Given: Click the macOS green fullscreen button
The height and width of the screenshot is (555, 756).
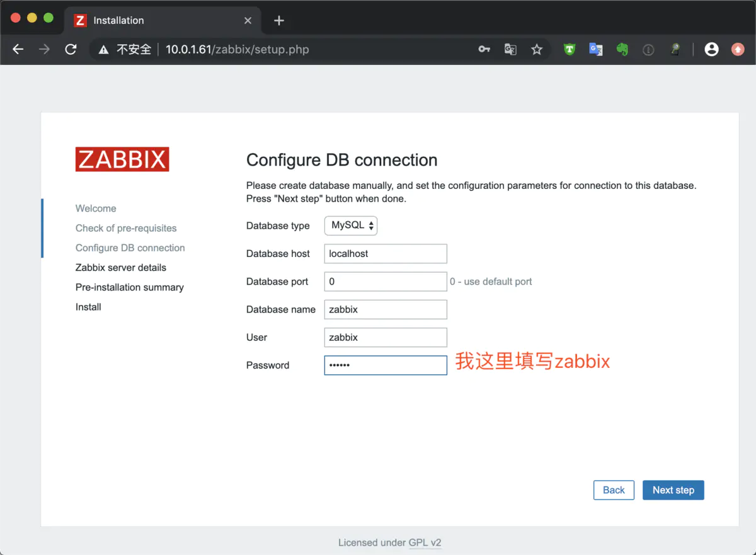Looking at the screenshot, I should pyautogui.click(x=49, y=18).
